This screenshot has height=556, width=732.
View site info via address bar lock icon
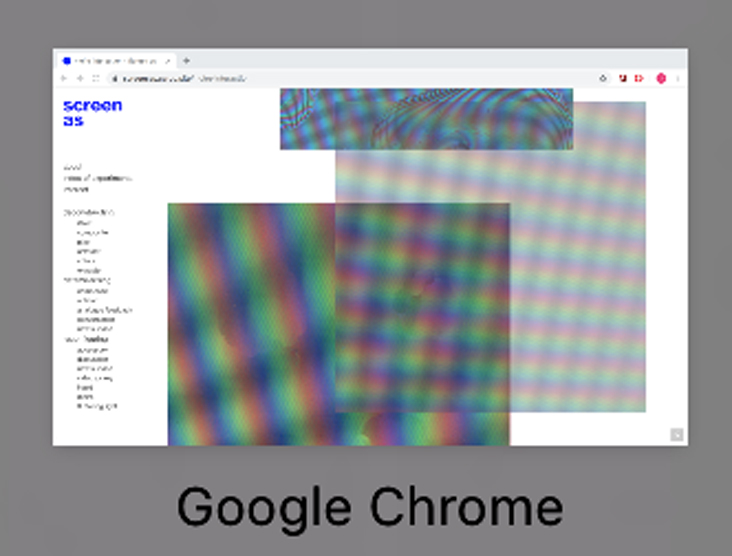[114, 78]
